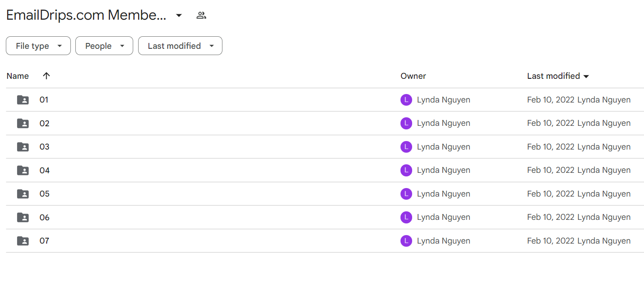The image size is (644, 300).
Task: Open the EmailDrips.com folder title dropdown arrow
Action: [179, 16]
